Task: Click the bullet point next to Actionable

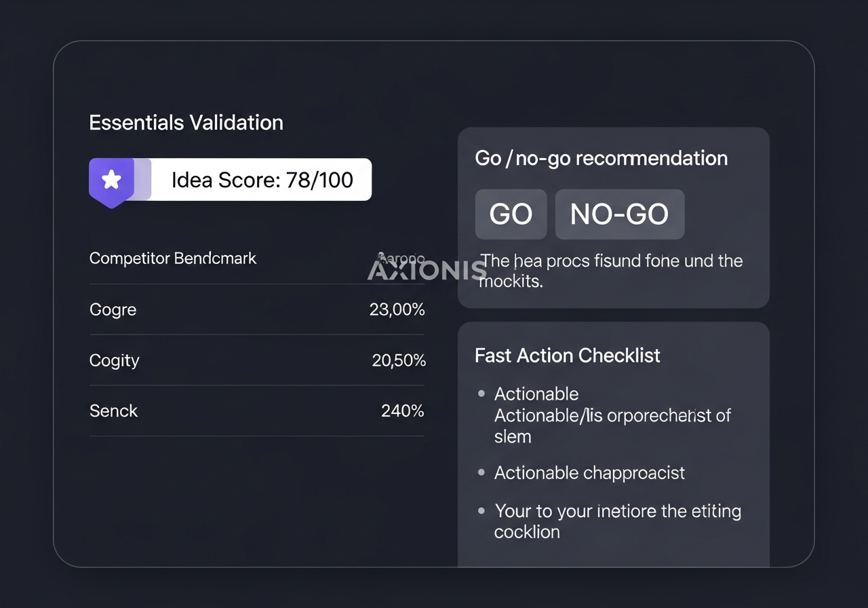Action: (481, 392)
